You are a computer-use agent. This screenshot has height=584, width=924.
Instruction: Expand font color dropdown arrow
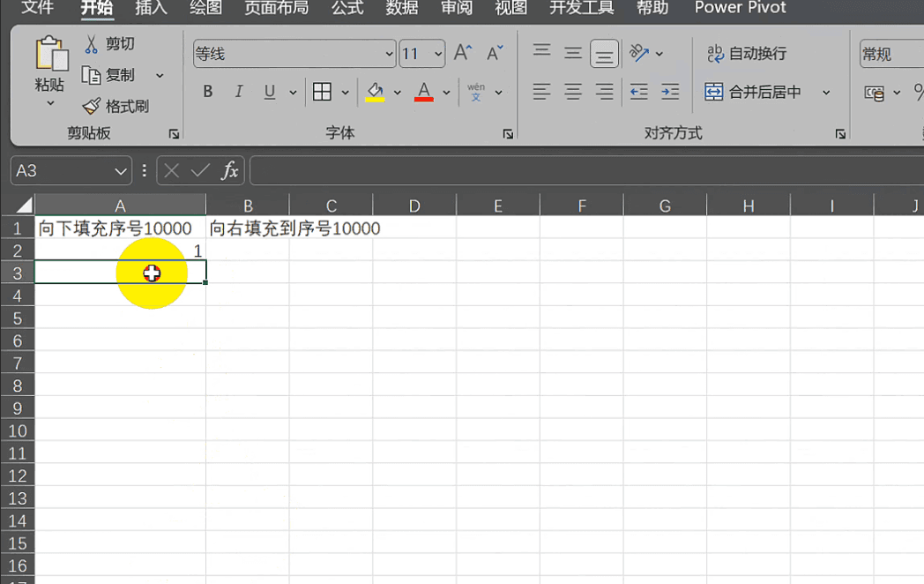tap(446, 93)
